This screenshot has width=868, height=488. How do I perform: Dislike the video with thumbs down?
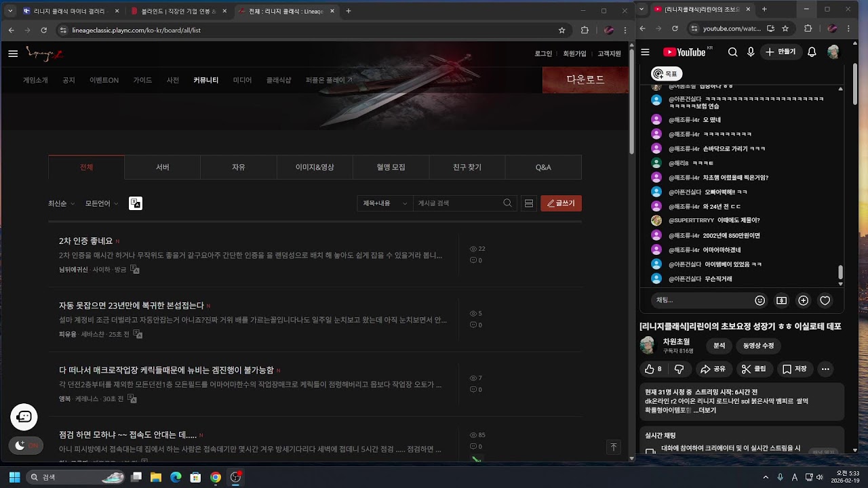(679, 369)
